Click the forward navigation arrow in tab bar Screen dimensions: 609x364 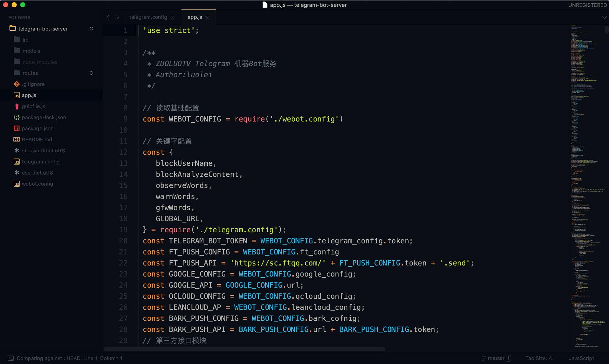coord(118,17)
